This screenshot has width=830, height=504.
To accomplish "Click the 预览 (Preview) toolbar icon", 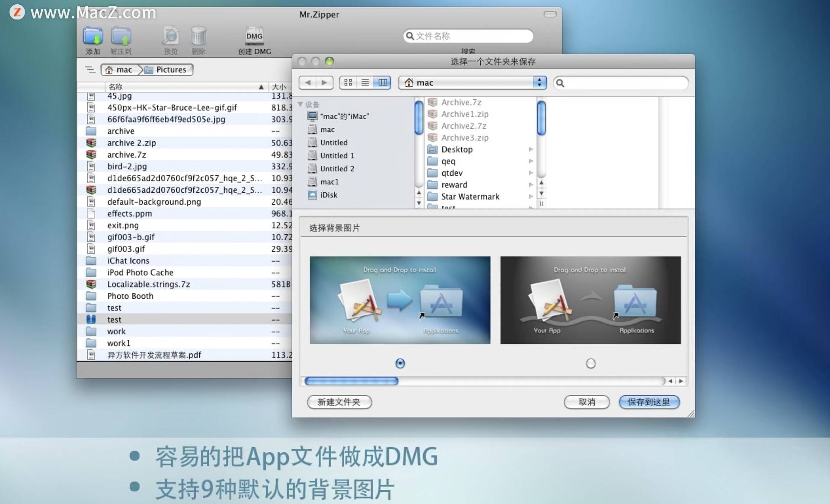I will tap(171, 36).
